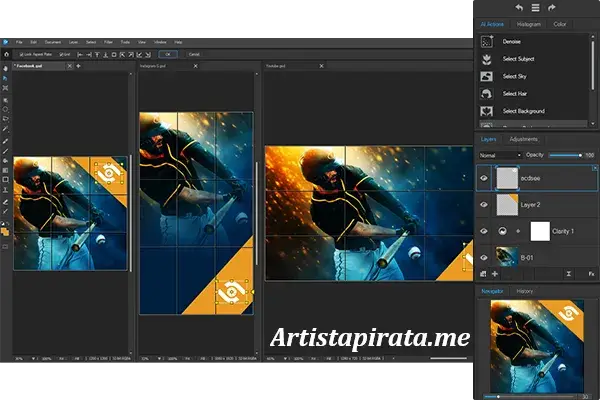
Task: Select the Magic Wand tool
Action: (x=5, y=129)
